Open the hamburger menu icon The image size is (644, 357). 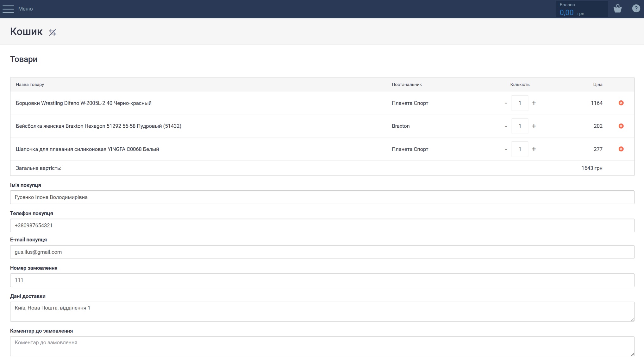(x=8, y=9)
